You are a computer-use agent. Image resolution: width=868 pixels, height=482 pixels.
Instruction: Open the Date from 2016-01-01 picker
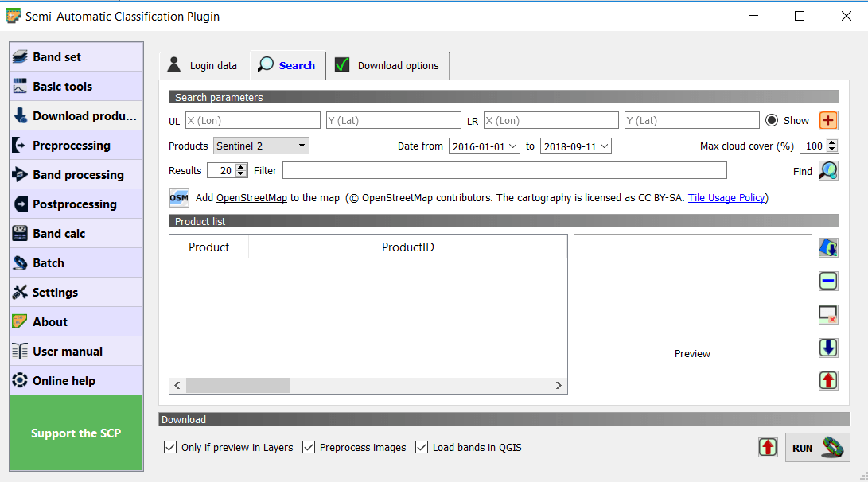(485, 146)
